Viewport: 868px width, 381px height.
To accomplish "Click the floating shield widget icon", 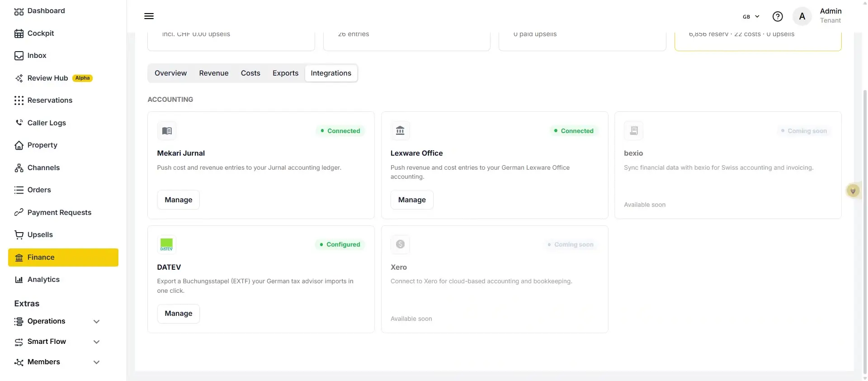I will tap(853, 191).
